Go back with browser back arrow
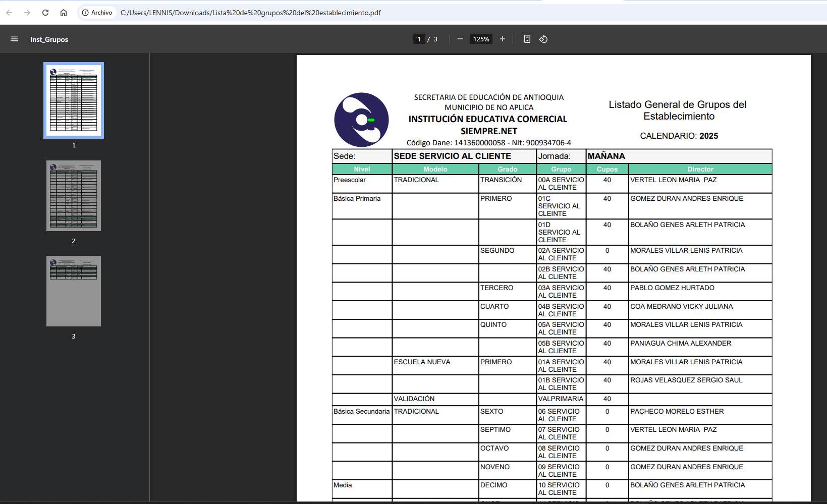This screenshot has width=827, height=504. tap(9, 13)
